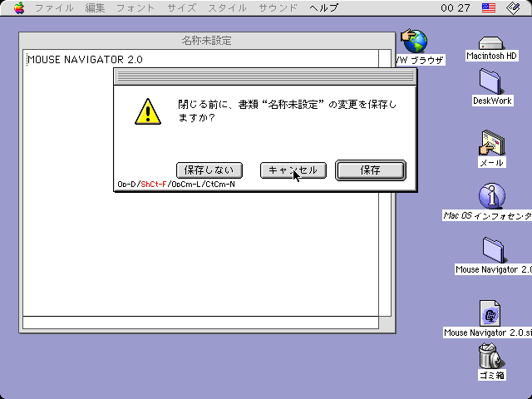The width and height of the screenshot is (532, 399).
Task: Click the yellow warning caution icon
Action: [x=148, y=111]
